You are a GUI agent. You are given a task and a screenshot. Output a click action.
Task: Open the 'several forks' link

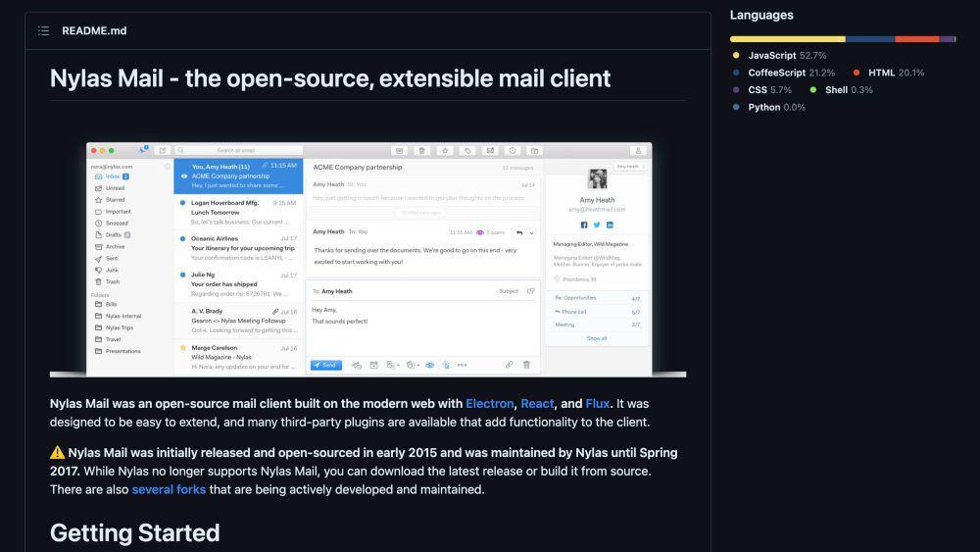point(169,489)
